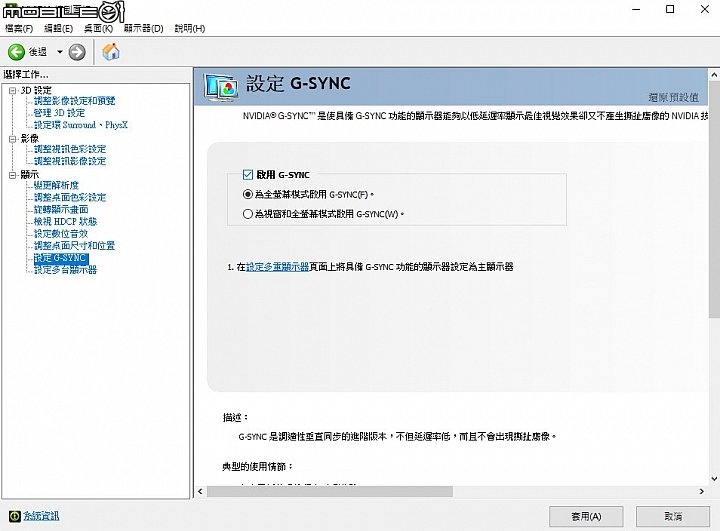Click the scroll left arrow

coord(200,491)
